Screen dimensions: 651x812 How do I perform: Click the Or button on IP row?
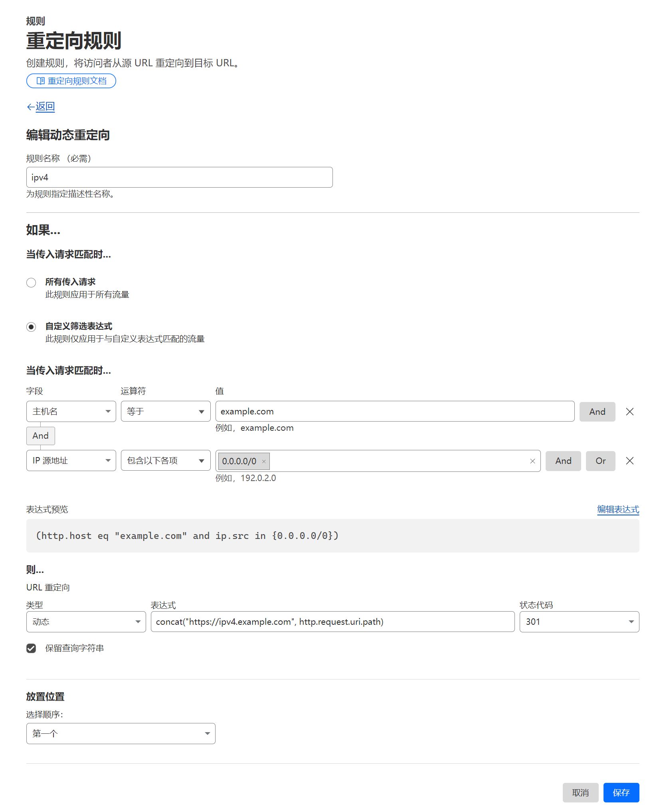point(600,461)
